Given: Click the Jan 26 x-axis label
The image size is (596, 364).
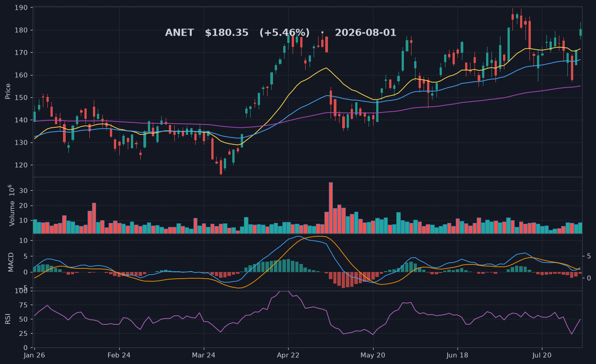Looking at the screenshot, I should (34, 356).
